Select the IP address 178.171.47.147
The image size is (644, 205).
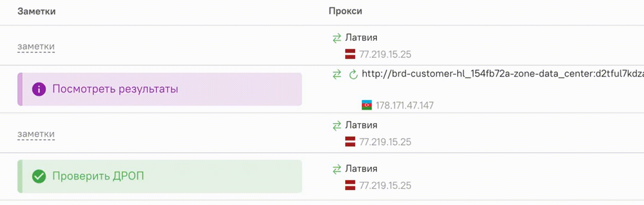(x=405, y=105)
